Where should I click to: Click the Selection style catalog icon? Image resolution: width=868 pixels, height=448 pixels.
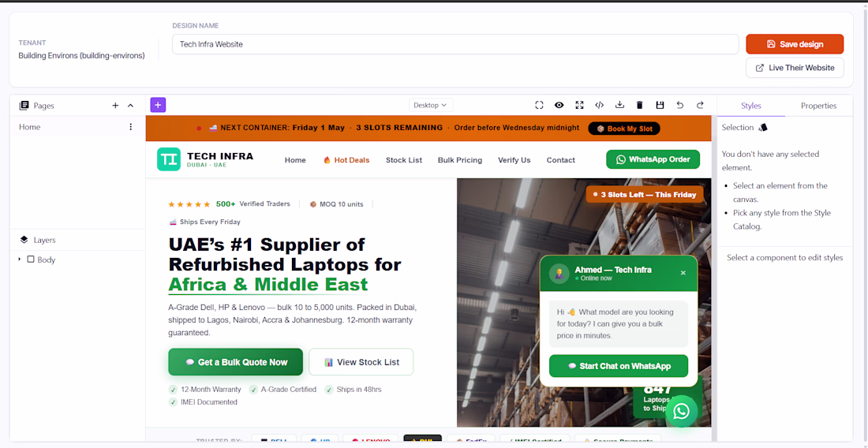point(763,128)
